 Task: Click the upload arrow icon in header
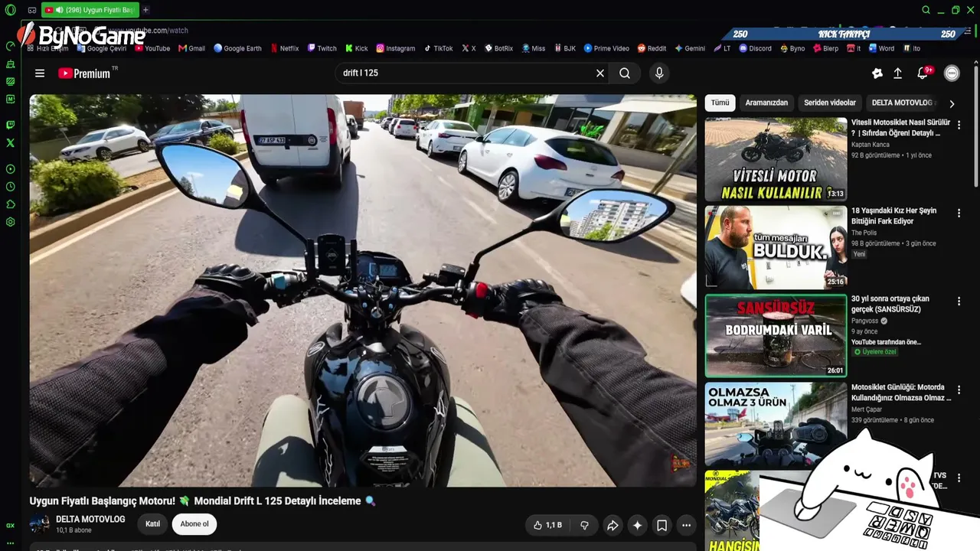click(898, 73)
